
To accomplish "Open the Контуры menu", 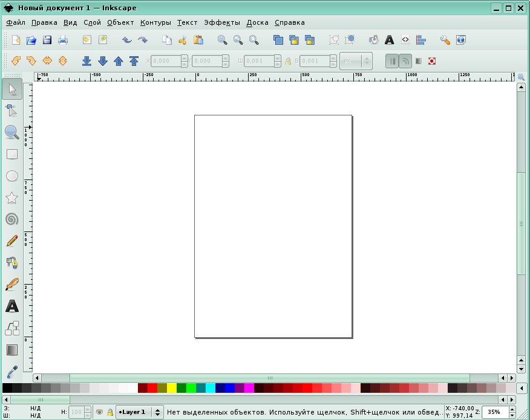I will tap(155, 22).
